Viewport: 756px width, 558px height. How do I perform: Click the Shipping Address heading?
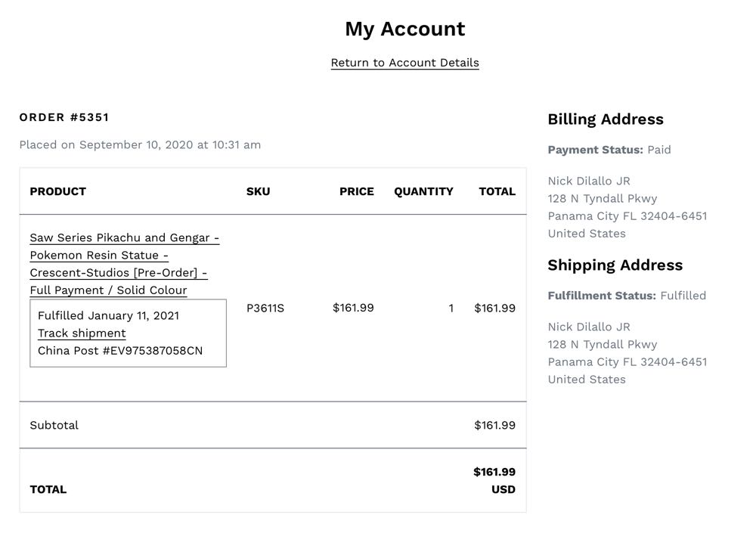pyautogui.click(x=615, y=265)
